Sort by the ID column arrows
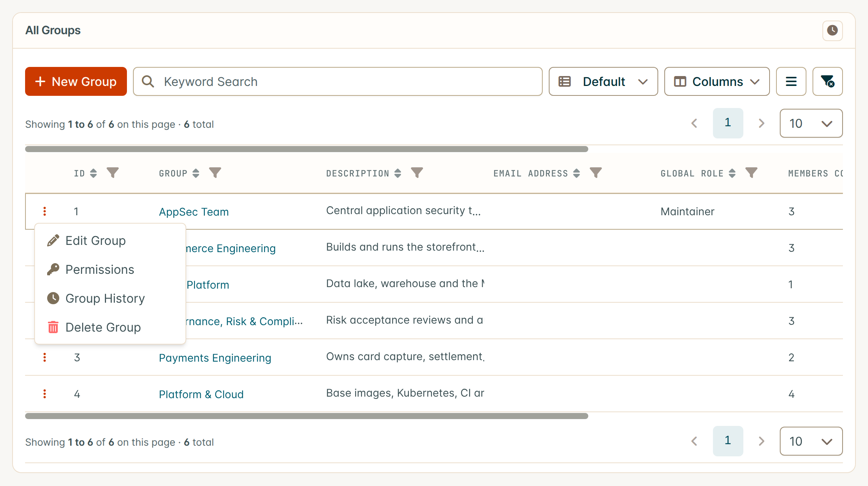868x486 pixels. pyautogui.click(x=93, y=173)
